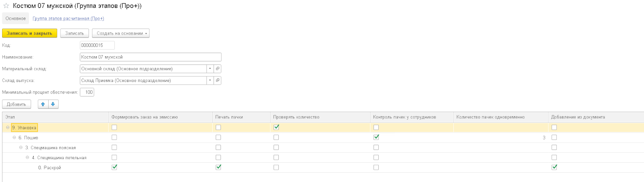The height and width of the screenshot is (182, 644).
Task: Switch to the Основное tab
Action: tap(15, 18)
